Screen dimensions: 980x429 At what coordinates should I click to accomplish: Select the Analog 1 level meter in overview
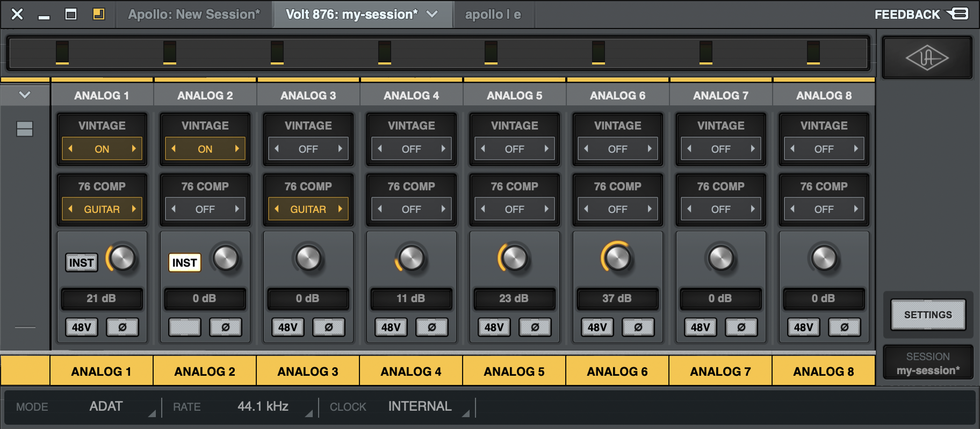click(62, 53)
